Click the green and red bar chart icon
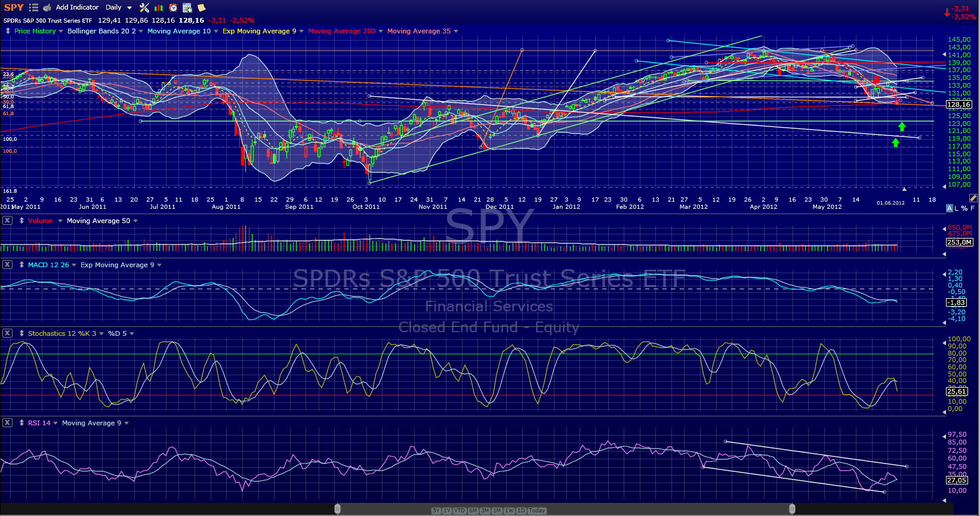Screen dimensions: 980x516 (x=159, y=8)
